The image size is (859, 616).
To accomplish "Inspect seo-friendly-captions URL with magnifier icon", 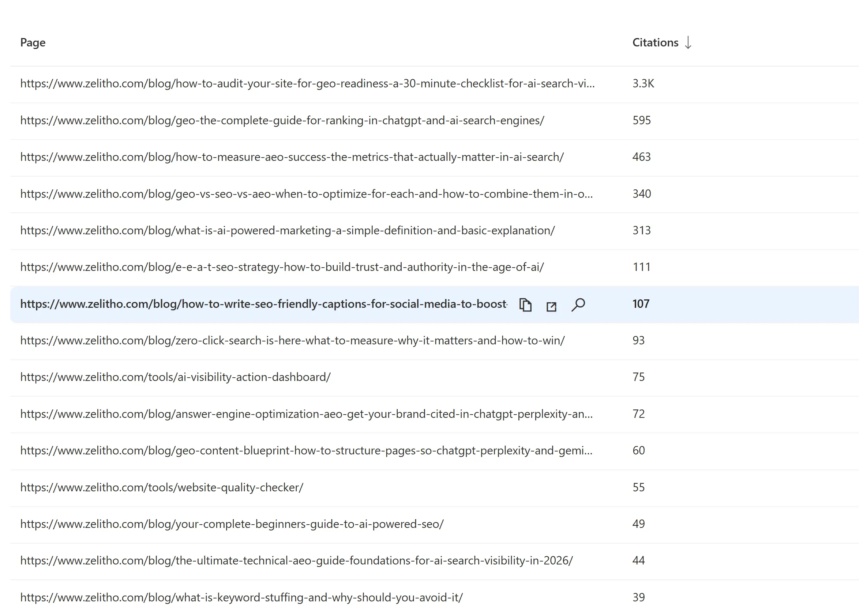I will (578, 305).
